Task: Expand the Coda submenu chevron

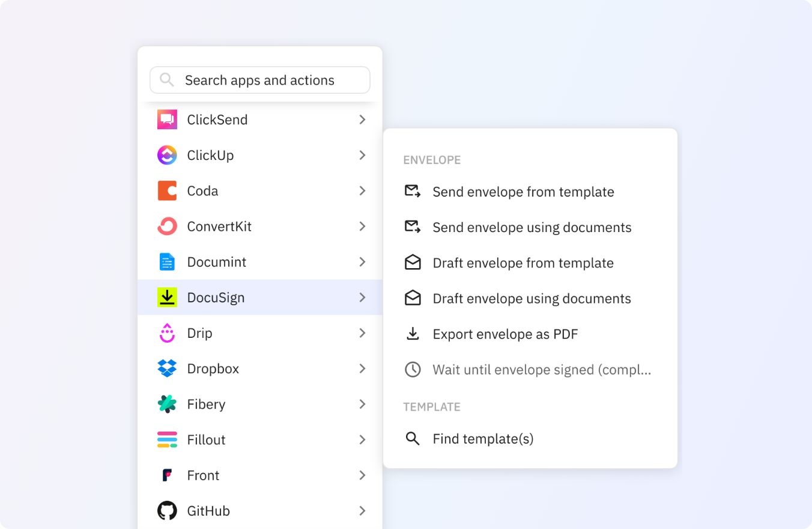Action: pyautogui.click(x=362, y=191)
